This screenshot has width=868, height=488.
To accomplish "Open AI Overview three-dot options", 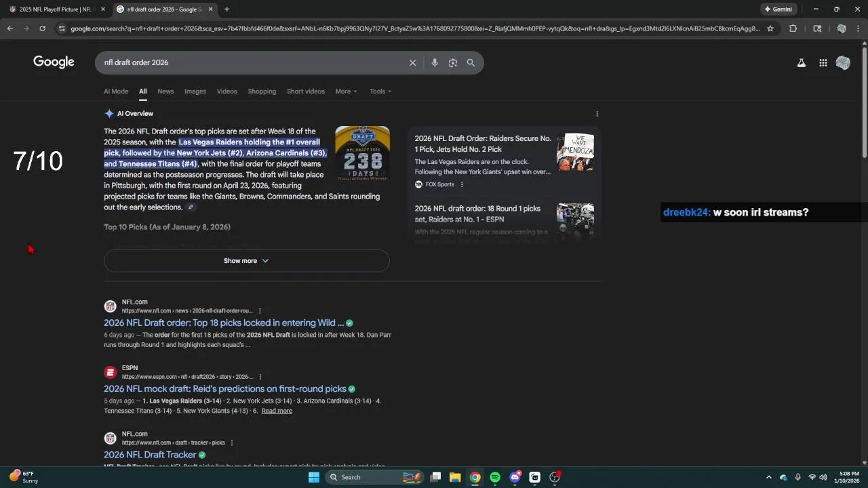I will tap(597, 114).
